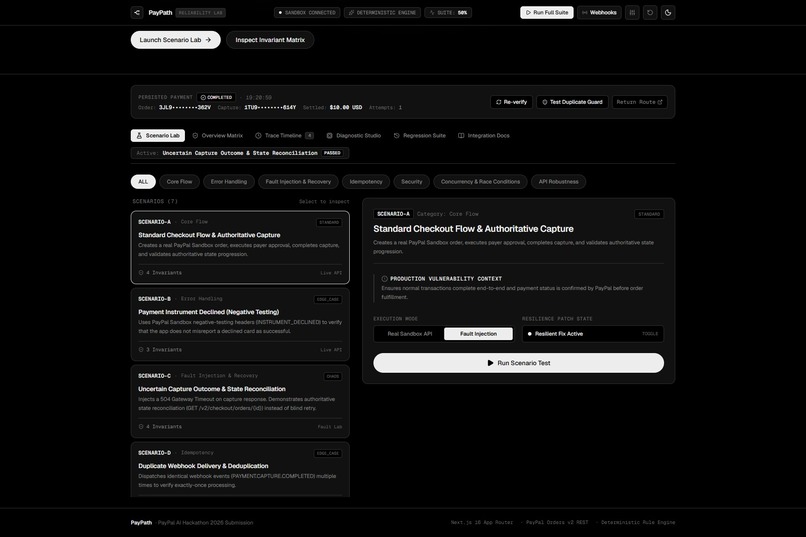Open the Trace Timeline tab
Image resolution: width=806 pixels, height=537 pixels.
[x=284, y=136]
